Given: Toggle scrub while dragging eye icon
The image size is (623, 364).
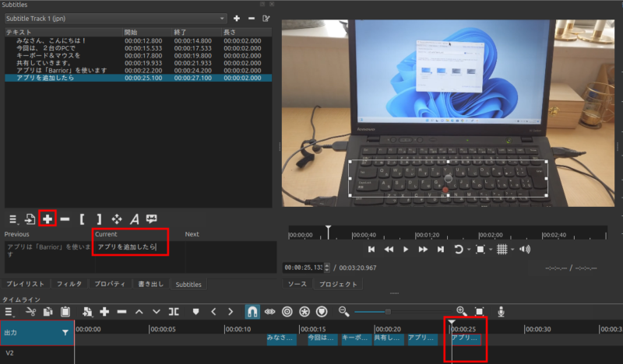Looking at the screenshot, I should coord(270,312).
